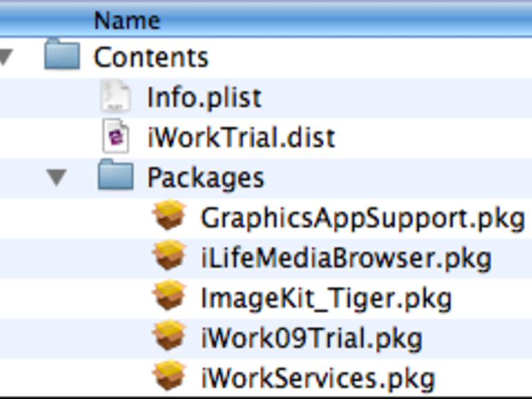The height and width of the screenshot is (399, 532).
Task: Click the ImageKit_Tiger.pkg package icon
Action: click(x=169, y=298)
